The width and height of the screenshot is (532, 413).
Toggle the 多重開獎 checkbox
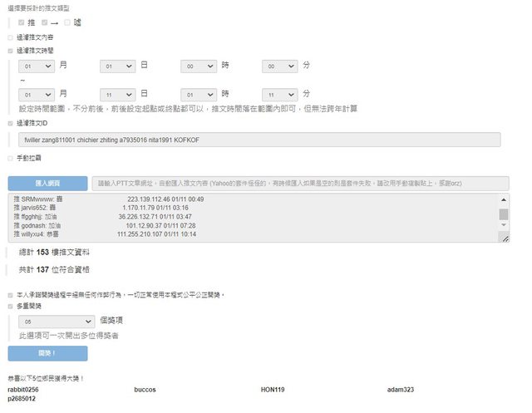tap(10, 306)
